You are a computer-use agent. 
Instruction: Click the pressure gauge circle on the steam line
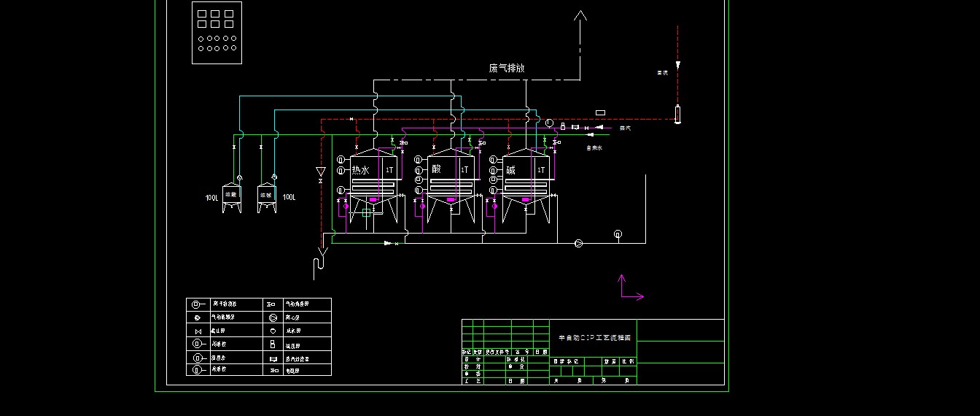pos(549,123)
